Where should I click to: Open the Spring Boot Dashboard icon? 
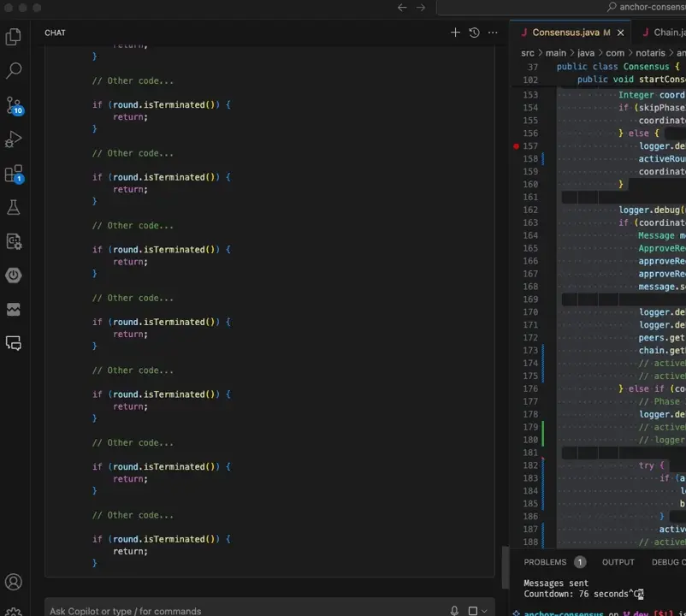tap(14, 275)
